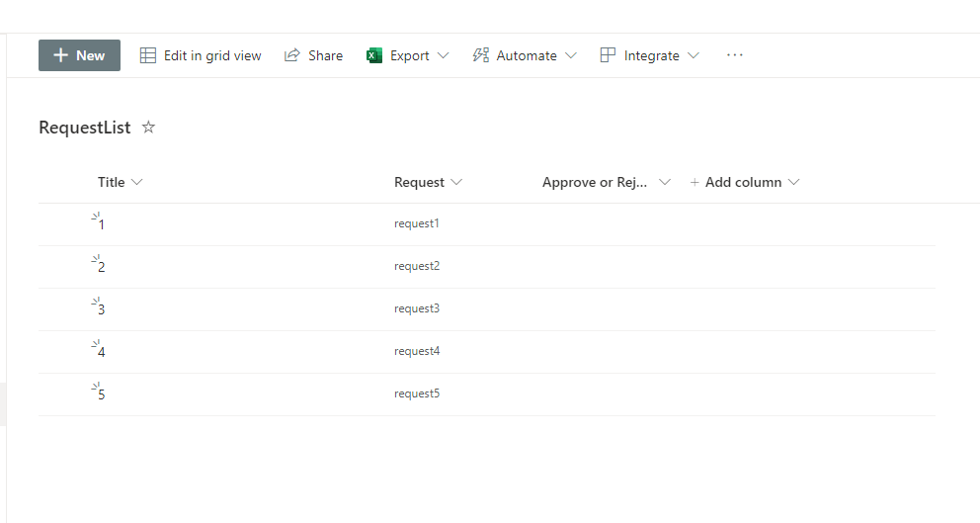Click the request3 cell
Viewport: 980px width, 523px height.
click(x=417, y=308)
